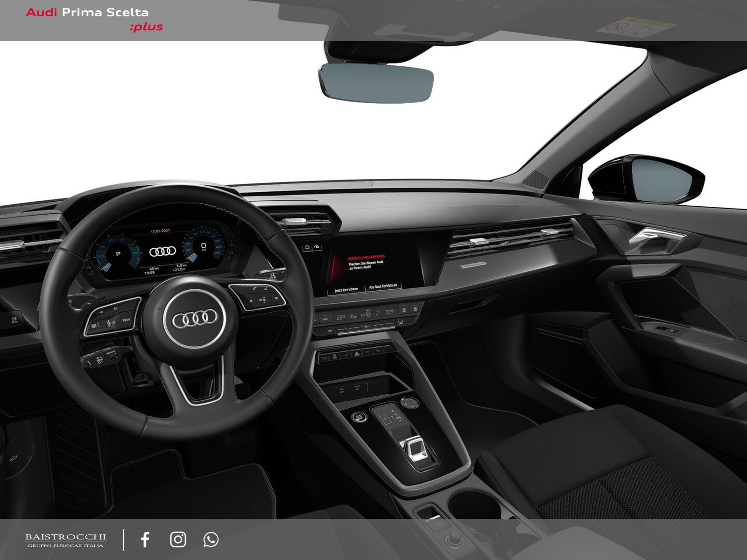Image resolution: width=747 pixels, height=560 pixels.
Task: Click the Baistrocchi Gruppo Eurocar Italia logo
Action: point(65,540)
